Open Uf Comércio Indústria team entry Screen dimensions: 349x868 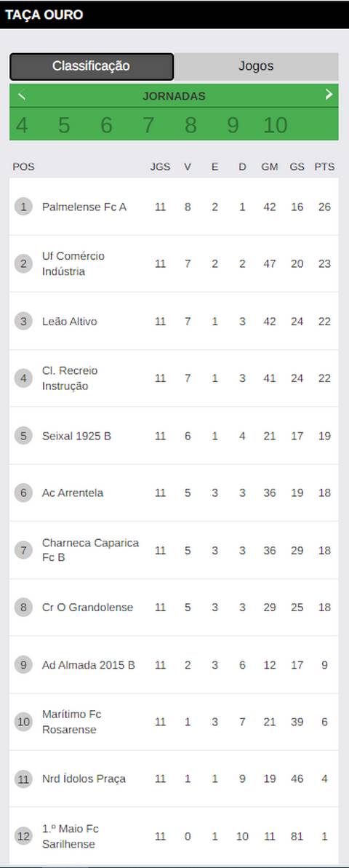[174, 264]
